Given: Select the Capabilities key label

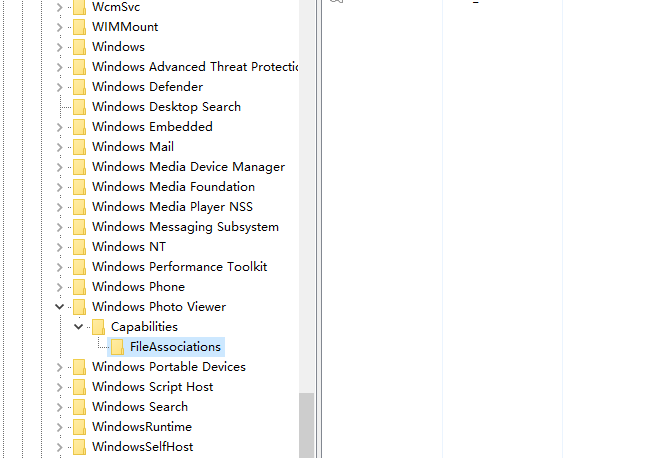Looking at the screenshot, I should 144,326.
